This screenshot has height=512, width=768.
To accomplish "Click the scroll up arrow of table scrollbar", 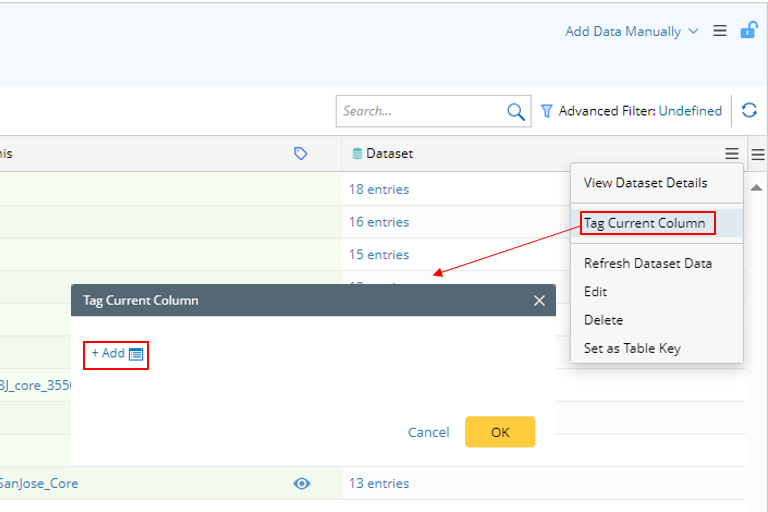I will point(756,187).
